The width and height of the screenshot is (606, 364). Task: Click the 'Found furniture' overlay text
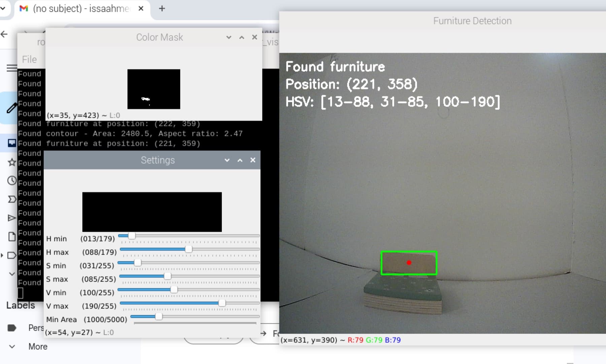point(335,67)
